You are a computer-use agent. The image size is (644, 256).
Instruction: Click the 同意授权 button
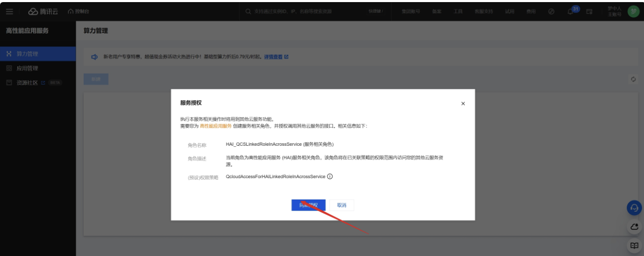point(308,205)
